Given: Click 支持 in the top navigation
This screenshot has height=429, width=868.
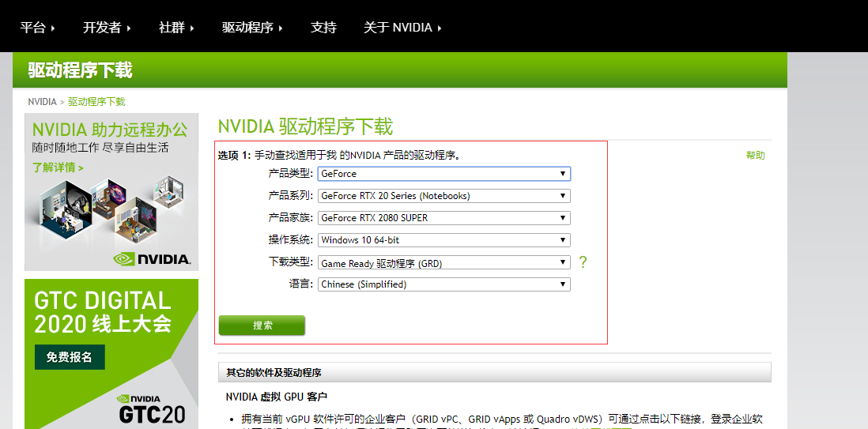Looking at the screenshot, I should pos(323,28).
